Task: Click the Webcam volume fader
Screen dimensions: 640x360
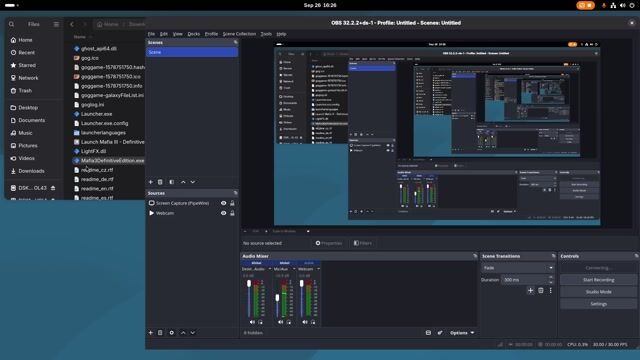Action: [x=302, y=283]
